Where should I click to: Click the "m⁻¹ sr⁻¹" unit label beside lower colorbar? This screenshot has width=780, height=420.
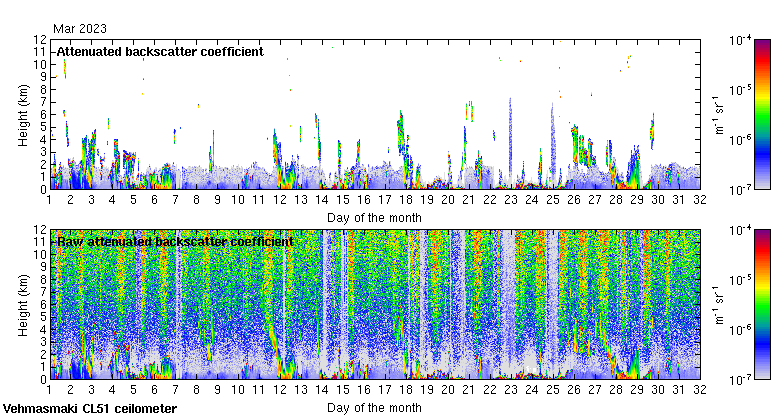[719, 305]
